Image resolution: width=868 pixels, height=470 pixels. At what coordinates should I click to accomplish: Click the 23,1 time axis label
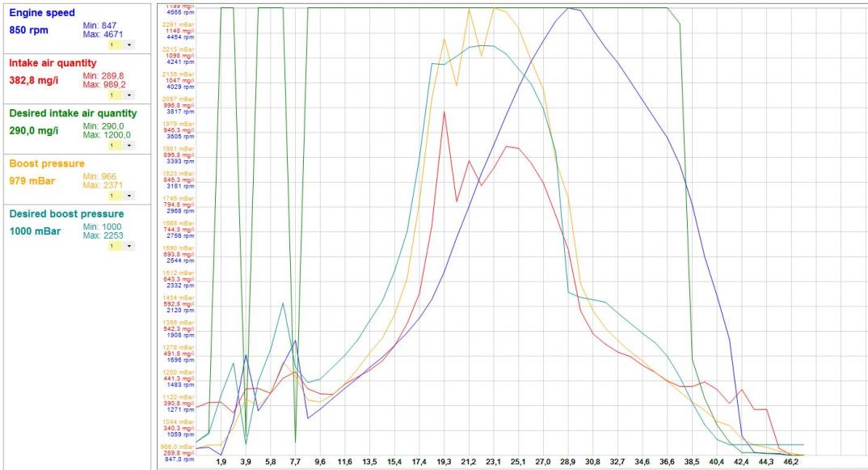494,462
